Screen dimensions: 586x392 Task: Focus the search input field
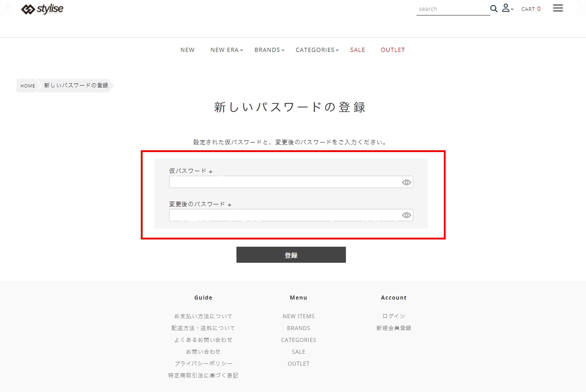tap(452, 9)
